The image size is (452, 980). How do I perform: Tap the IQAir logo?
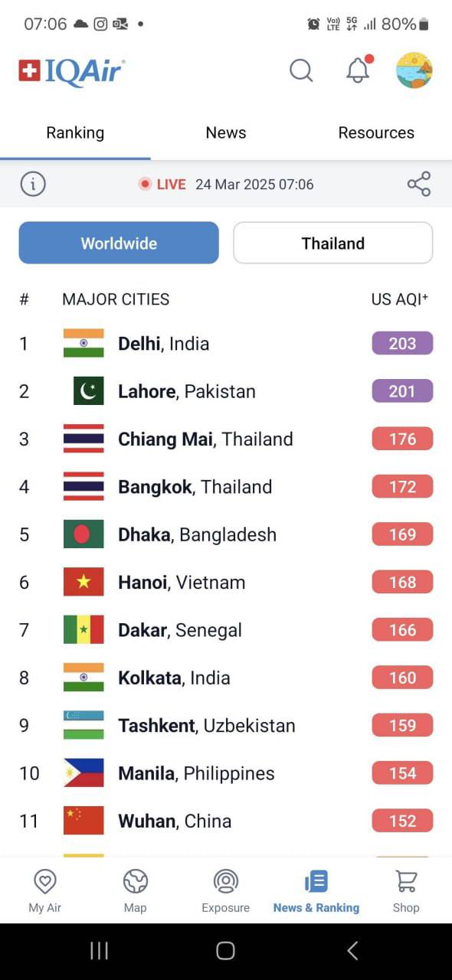coord(72,71)
